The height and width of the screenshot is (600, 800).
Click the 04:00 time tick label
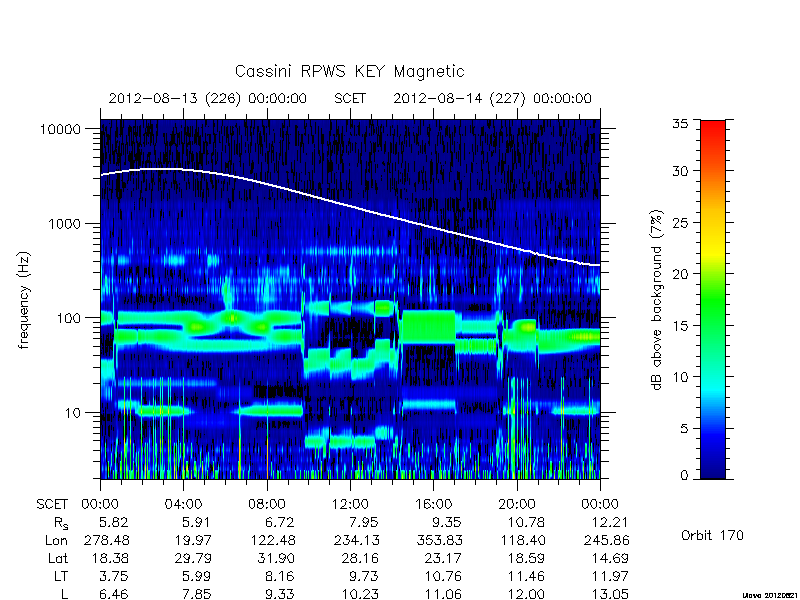coord(183,505)
